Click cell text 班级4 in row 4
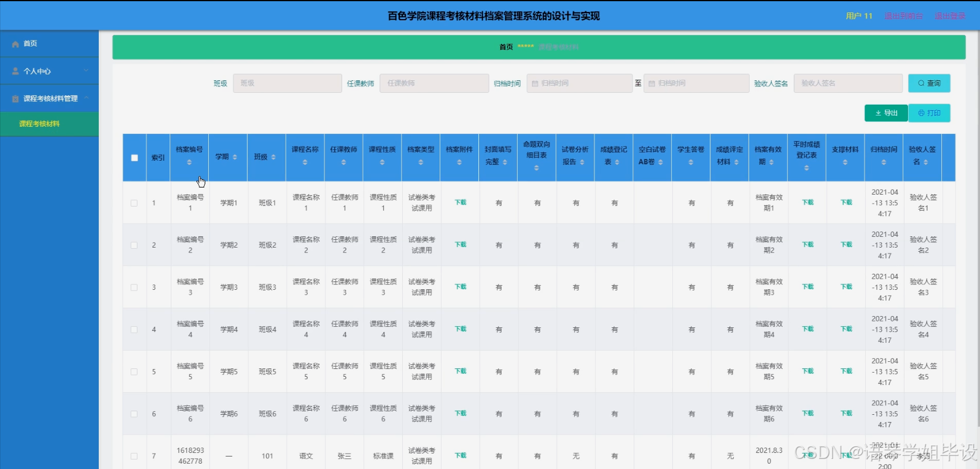Image resolution: width=980 pixels, height=469 pixels. (267, 330)
